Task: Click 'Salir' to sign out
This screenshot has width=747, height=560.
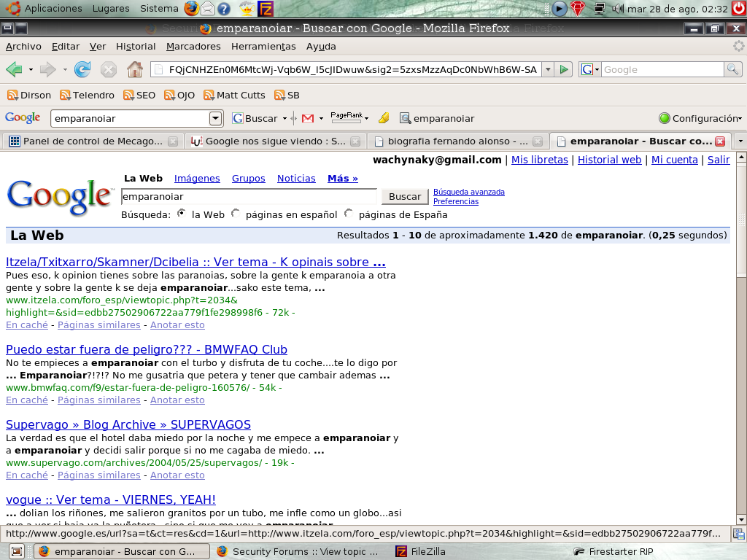Action: pos(719,160)
